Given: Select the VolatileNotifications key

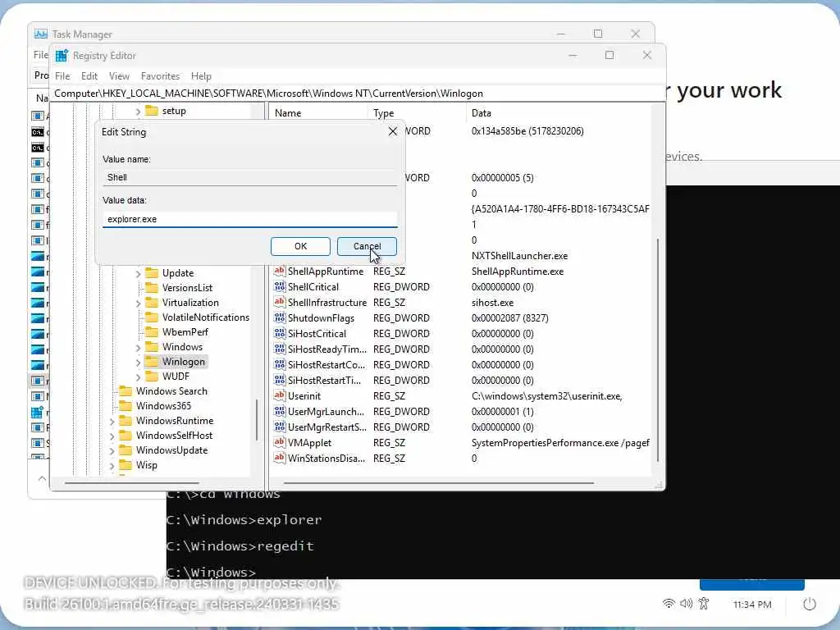Looking at the screenshot, I should 206,317.
